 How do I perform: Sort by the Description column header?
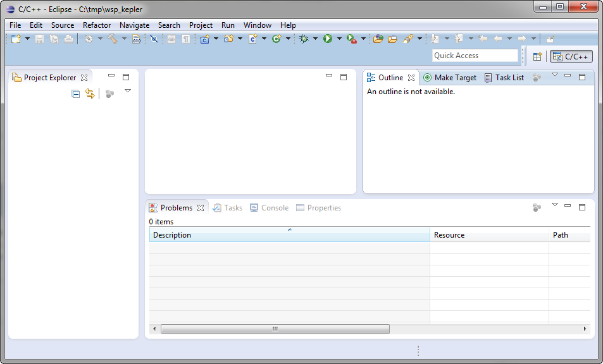pyautogui.click(x=289, y=235)
